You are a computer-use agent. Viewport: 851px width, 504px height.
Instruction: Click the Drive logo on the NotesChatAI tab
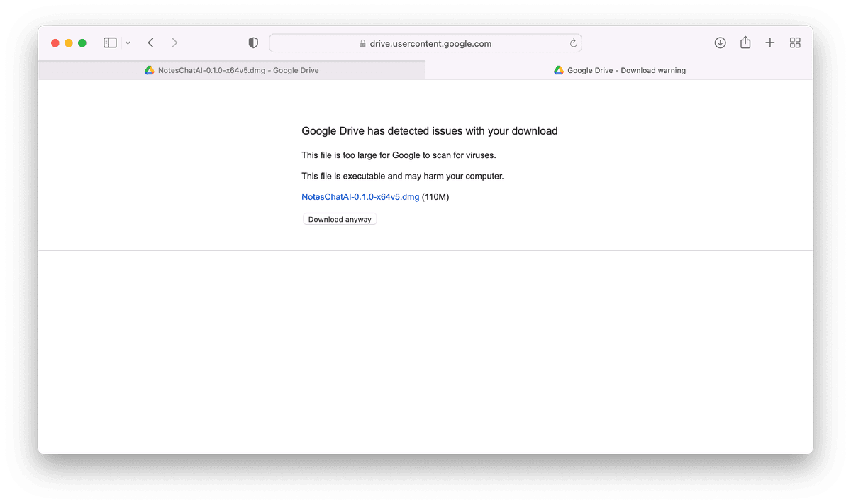point(150,70)
